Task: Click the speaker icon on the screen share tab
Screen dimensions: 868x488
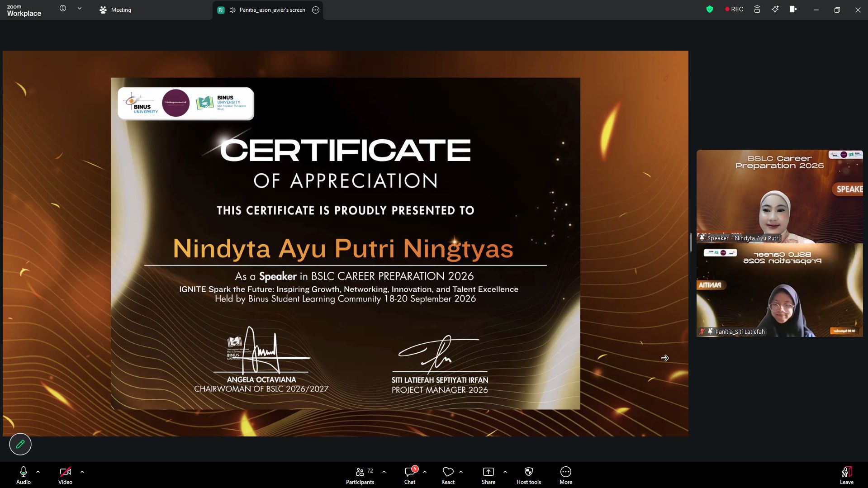Action: pyautogui.click(x=232, y=10)
